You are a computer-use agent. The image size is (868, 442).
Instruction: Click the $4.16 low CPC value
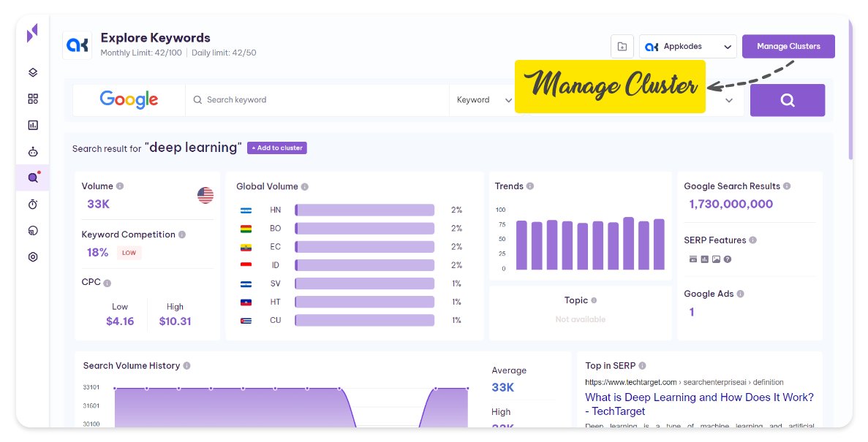click(120, 321)
